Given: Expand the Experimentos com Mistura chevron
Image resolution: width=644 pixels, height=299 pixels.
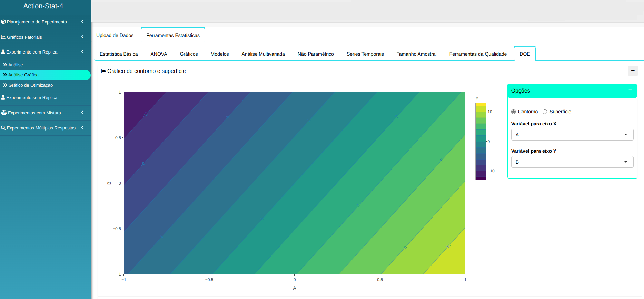Looking at the screenshot, I should (82, 113).
